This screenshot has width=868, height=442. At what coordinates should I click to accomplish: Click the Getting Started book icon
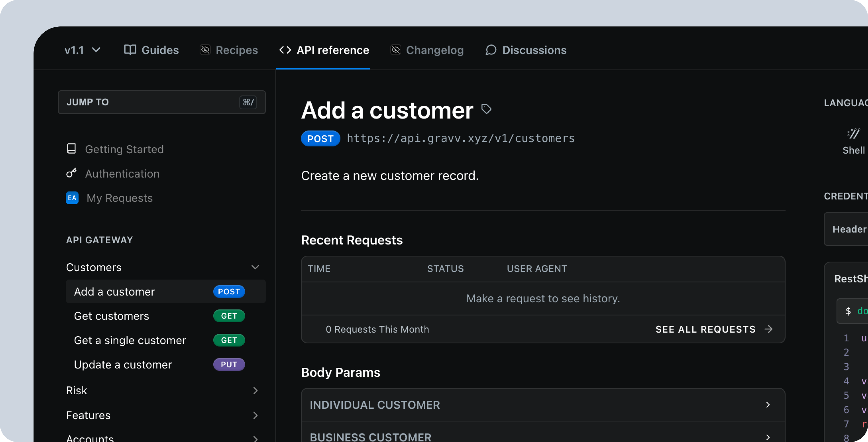click(x=71, y=149)
